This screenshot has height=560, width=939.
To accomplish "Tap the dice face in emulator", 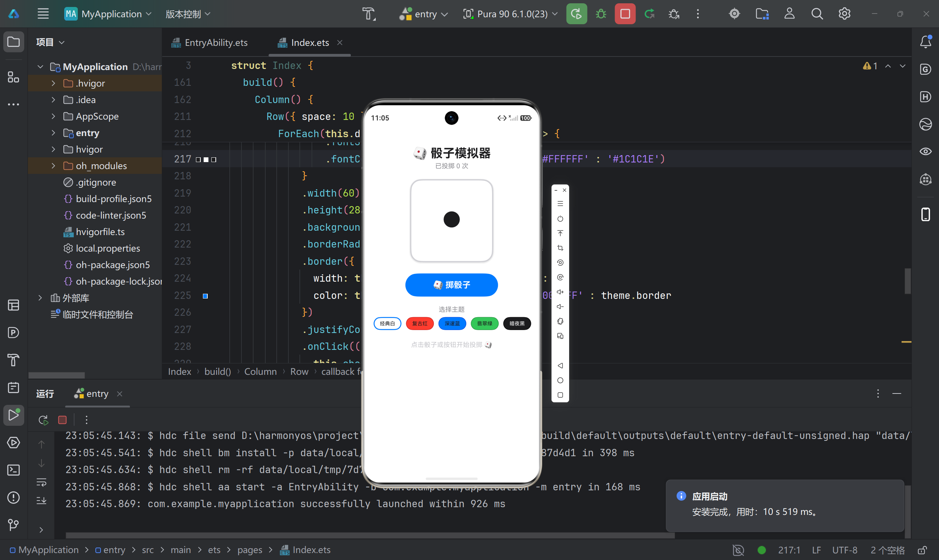I will pos(452,220).
